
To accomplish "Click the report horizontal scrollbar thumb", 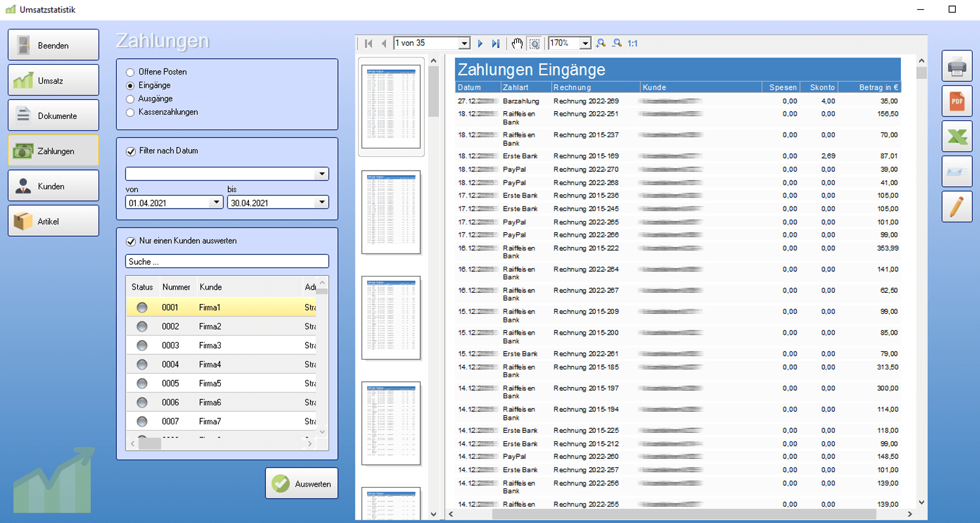I will (683, 514).
